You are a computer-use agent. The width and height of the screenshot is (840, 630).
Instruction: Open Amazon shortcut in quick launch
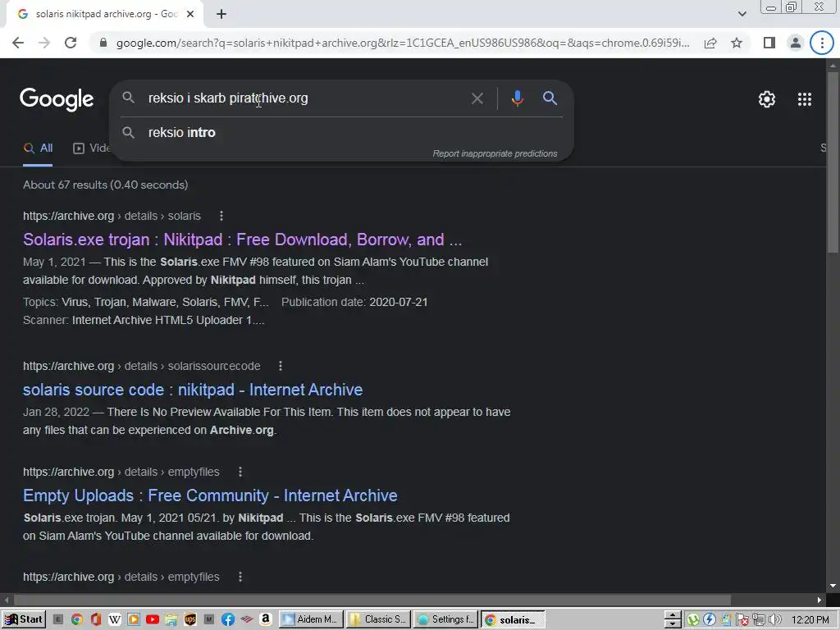click(x=266, y=620)
